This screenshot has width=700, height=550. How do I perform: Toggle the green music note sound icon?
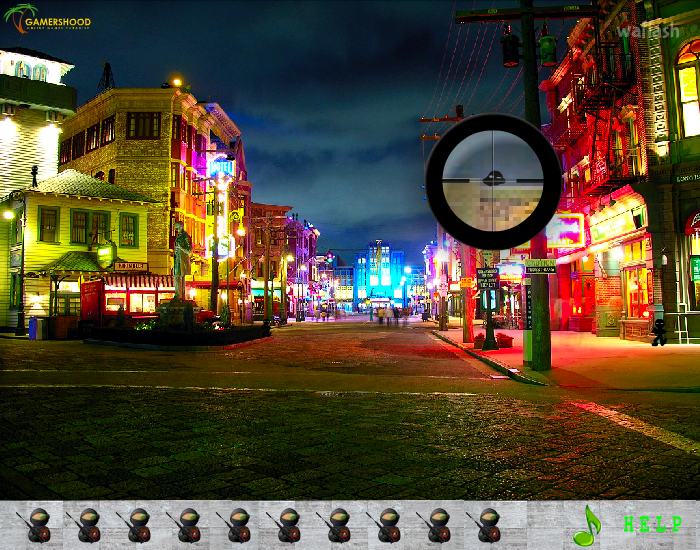click(x=587, y=525)
